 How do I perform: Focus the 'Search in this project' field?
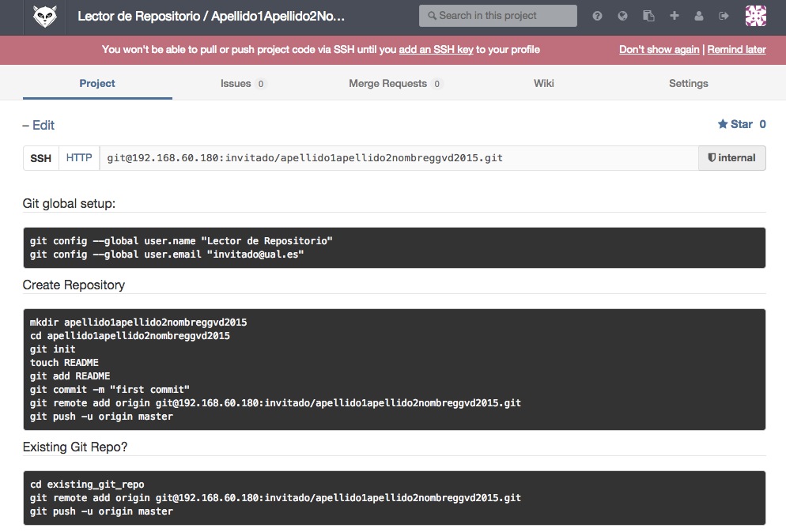pyautogui.click(x=497, y=16)
